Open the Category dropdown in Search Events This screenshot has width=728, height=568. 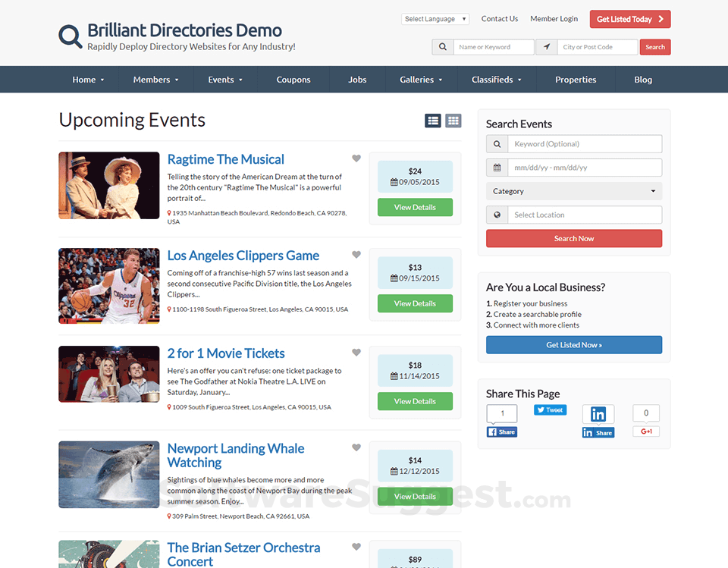[x=574, y=190]
